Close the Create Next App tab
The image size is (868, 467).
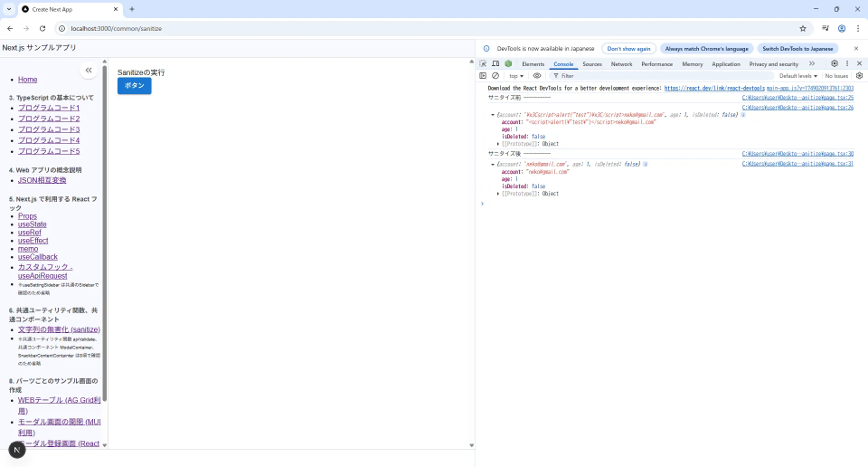pos(116,9)
